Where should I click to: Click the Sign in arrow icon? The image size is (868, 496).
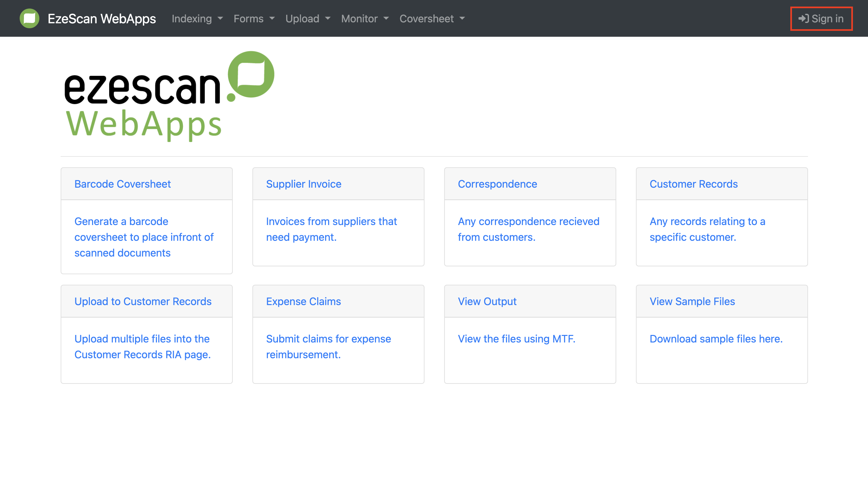point(803,18)
